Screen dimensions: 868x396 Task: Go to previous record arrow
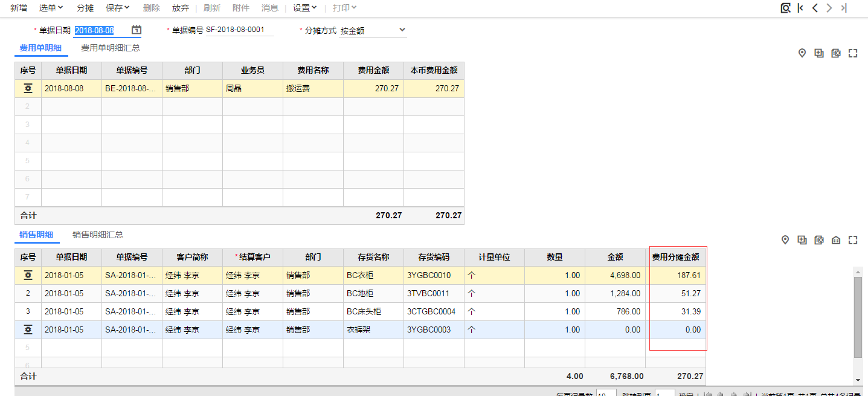click(815, 8)
